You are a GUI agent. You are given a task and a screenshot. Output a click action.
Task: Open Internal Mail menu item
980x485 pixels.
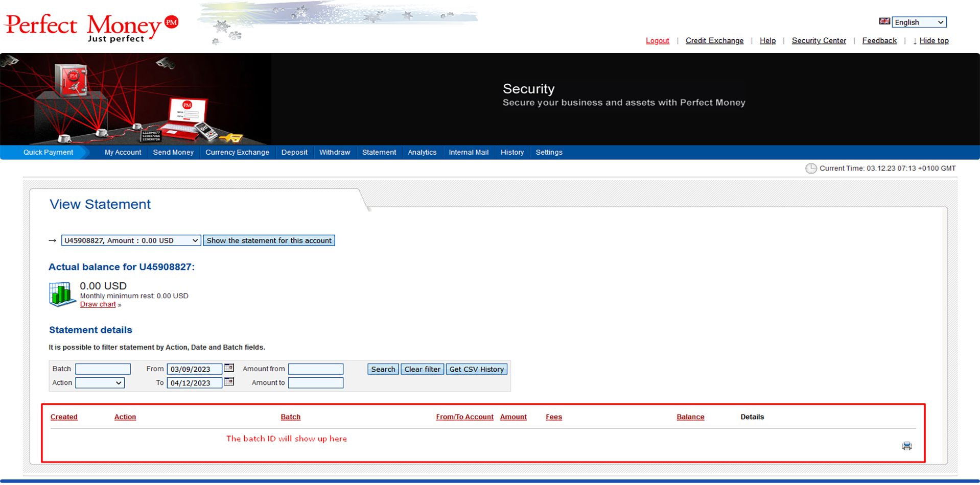tap(469, 152)
